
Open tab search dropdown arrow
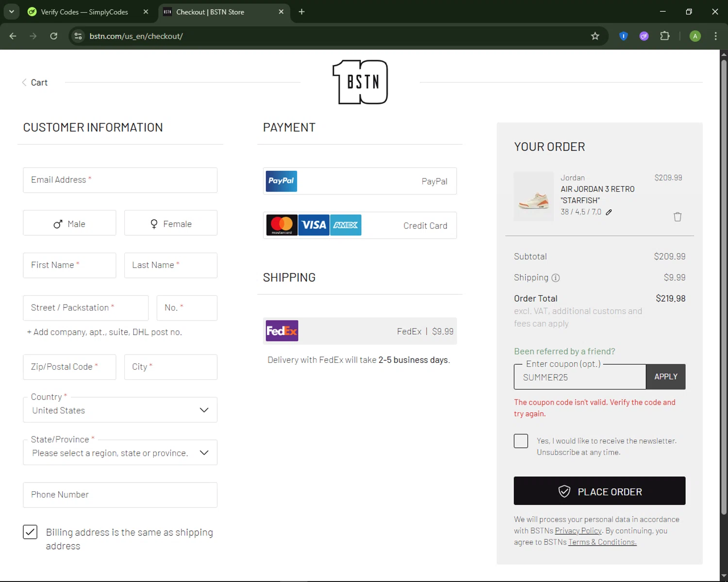click(x=11, y=12)
